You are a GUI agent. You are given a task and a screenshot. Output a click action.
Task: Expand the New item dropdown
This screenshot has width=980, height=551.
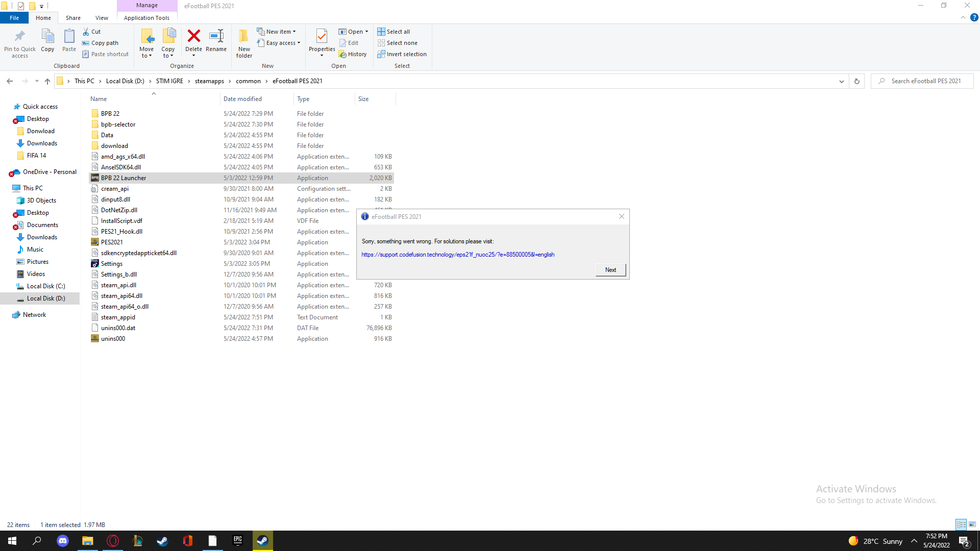pos(276,32)
